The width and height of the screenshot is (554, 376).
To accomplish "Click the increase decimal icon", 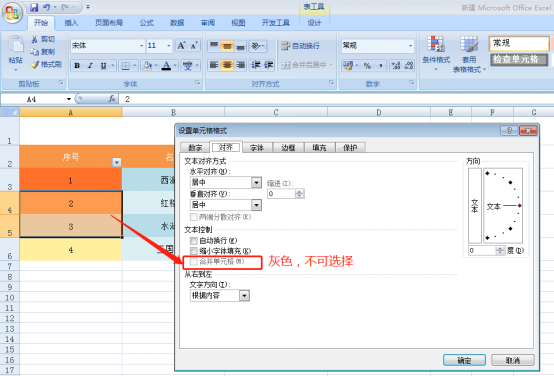I will point(396,66).
